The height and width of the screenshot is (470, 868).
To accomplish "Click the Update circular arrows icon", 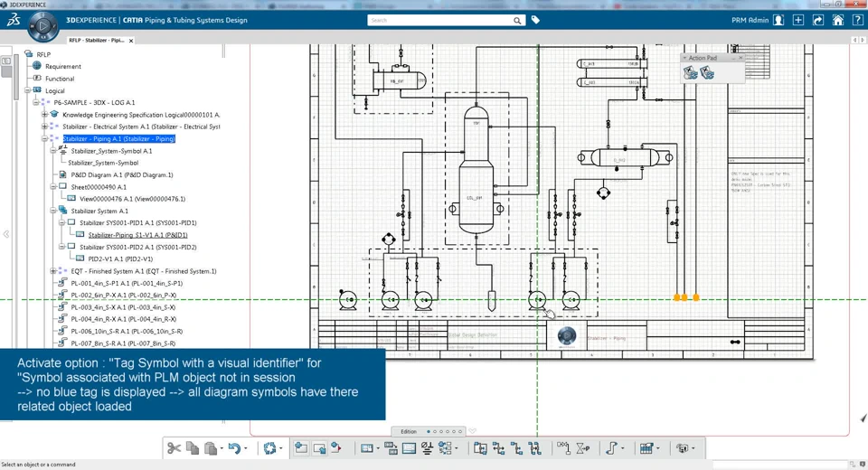I will (x=269, y=448).
